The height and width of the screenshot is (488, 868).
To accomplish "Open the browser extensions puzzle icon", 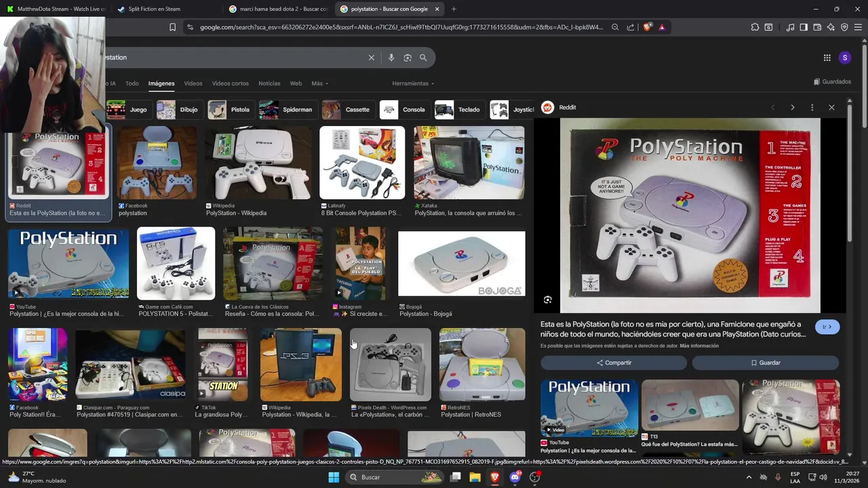I will tap(755, 27).
